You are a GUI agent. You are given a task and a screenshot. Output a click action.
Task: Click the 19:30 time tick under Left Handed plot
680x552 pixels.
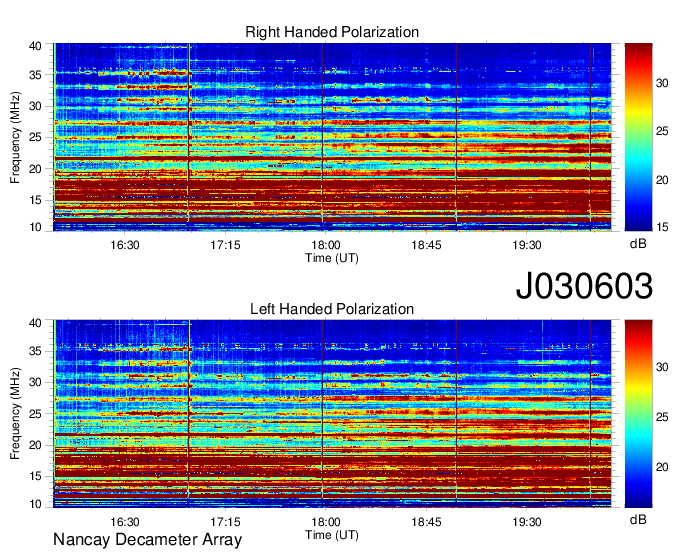tap(527, 522)
